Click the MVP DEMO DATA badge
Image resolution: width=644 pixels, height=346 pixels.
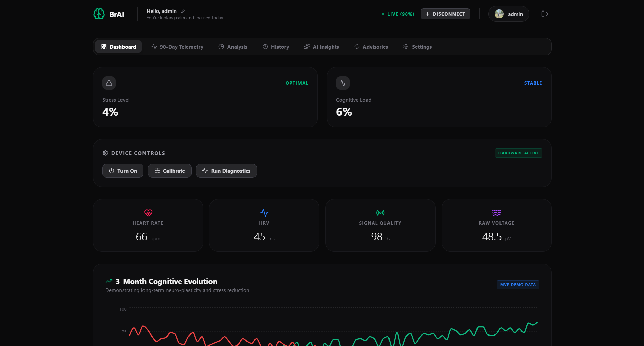pos(518,285)
